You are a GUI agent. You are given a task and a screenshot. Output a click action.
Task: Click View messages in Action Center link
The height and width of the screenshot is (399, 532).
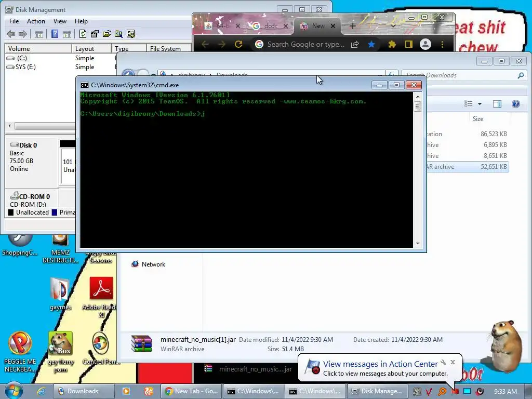click(380, 364)
